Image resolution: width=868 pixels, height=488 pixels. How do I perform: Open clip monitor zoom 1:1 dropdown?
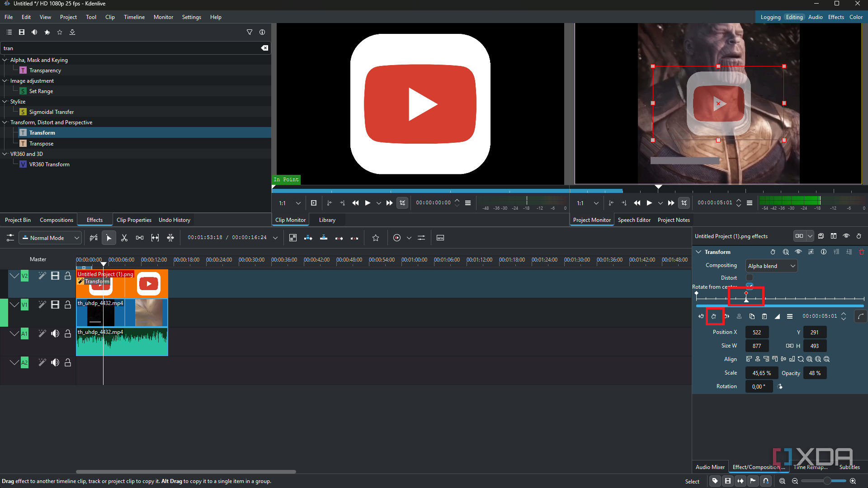[x=290, y=203]
